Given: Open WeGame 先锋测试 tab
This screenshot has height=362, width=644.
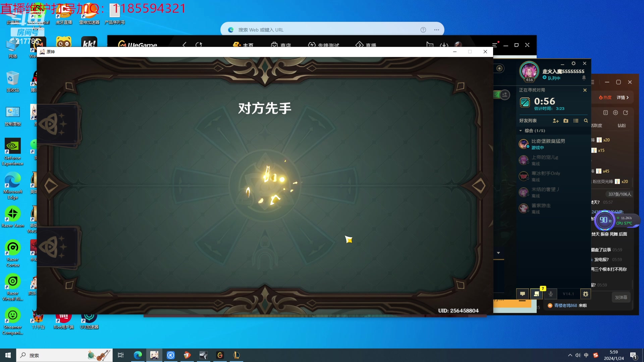Looking at the screenshot, I should coord(324,45).
